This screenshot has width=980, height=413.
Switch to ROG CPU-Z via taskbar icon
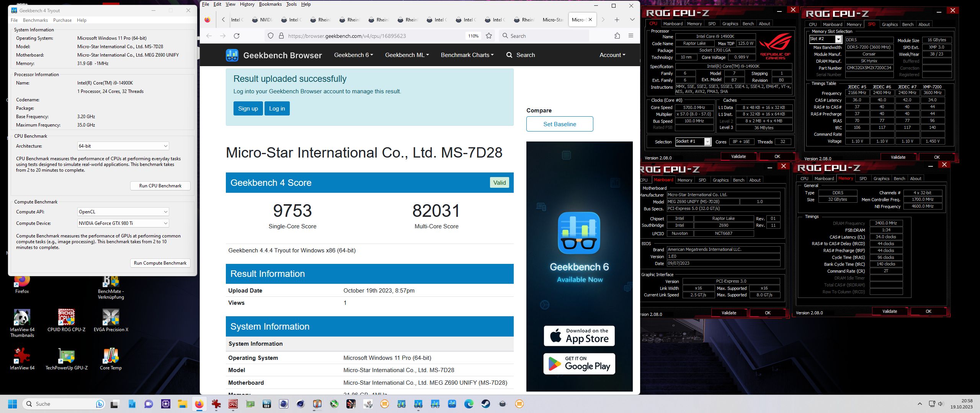tap(233, 404)
